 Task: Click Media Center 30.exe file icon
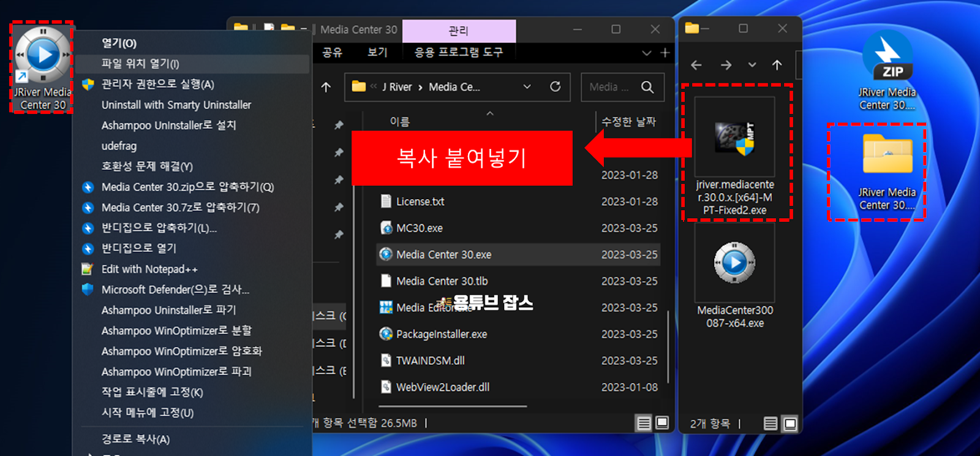point(386,254)
